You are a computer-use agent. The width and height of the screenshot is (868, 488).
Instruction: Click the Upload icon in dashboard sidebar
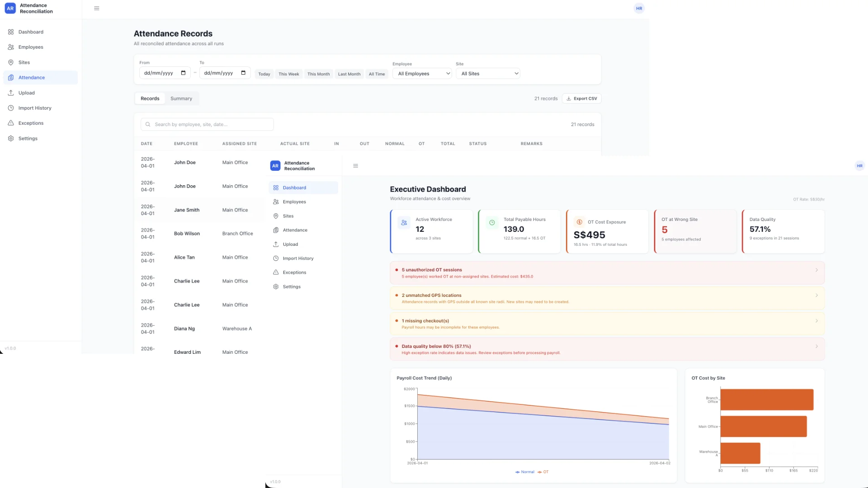[276, 244]
